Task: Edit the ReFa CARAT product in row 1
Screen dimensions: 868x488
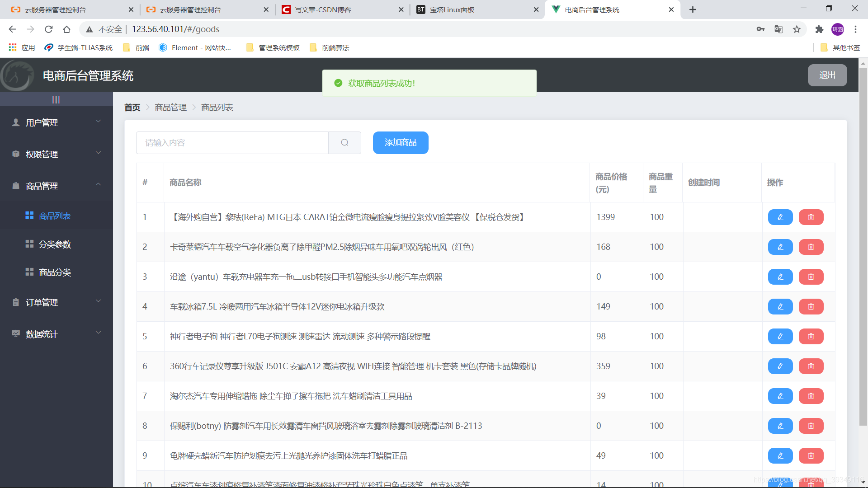Action: (780, 217)
